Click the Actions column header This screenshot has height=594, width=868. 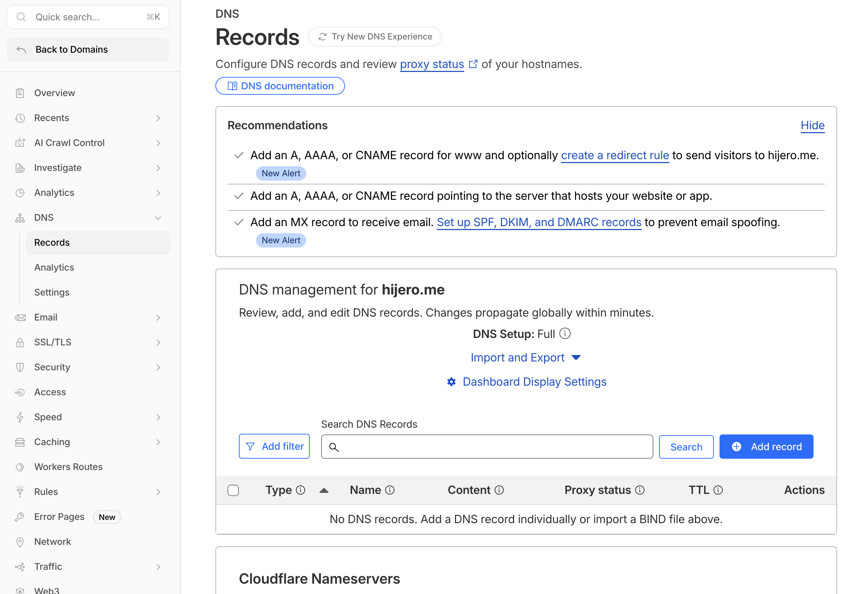coord(804,490)
